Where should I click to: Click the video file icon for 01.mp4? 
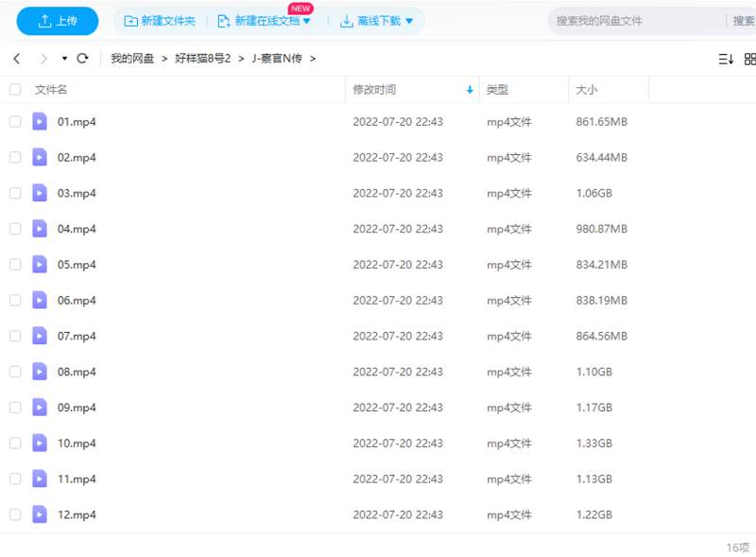tap(40, 121)
